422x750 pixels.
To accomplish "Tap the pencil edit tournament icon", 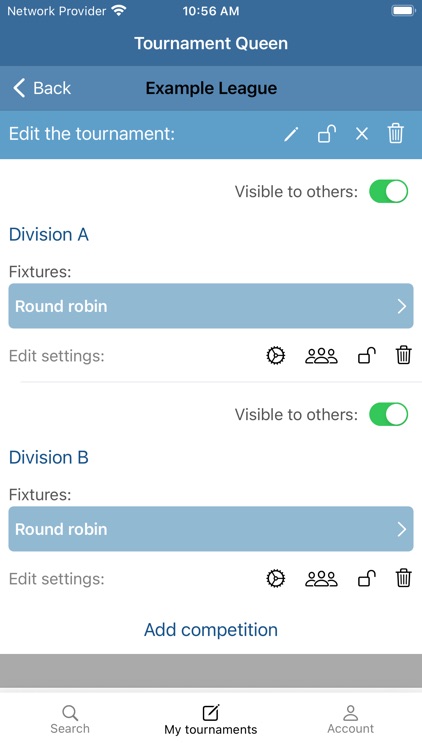I will click(x=291, y=134).
